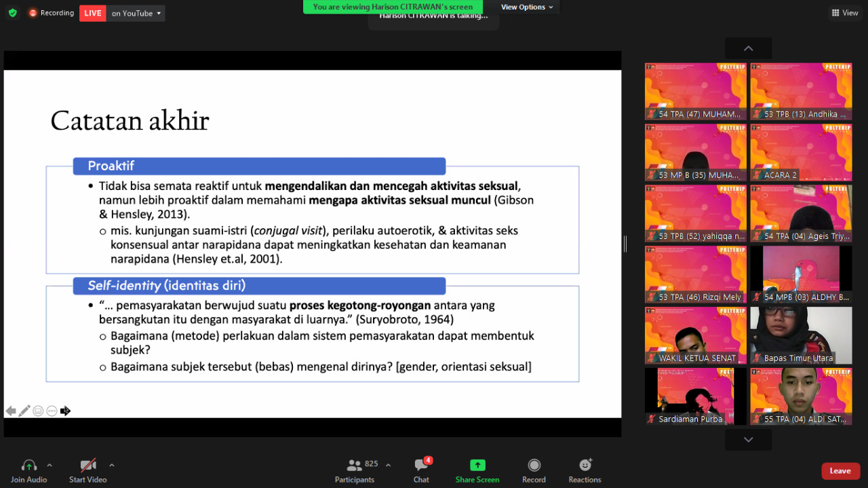Expand video options arrow beside Start Video

click(x=112, y=465)
